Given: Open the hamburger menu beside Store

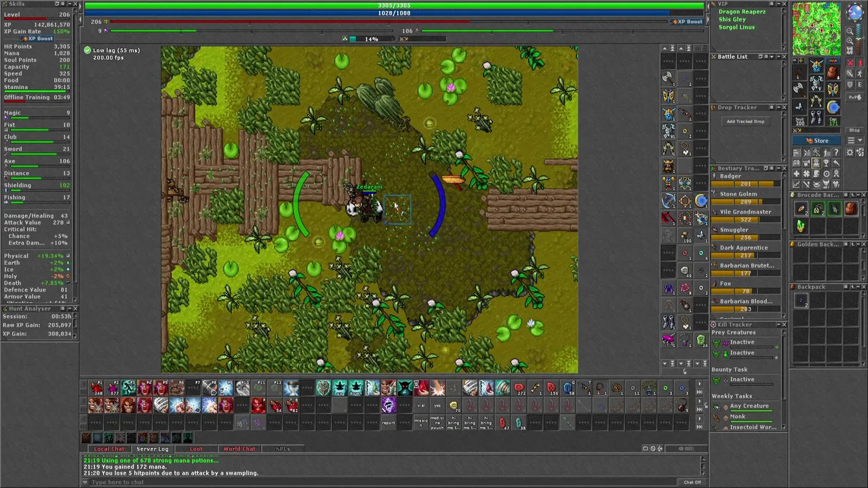Looking at the screenshot, I should [854, 140].
